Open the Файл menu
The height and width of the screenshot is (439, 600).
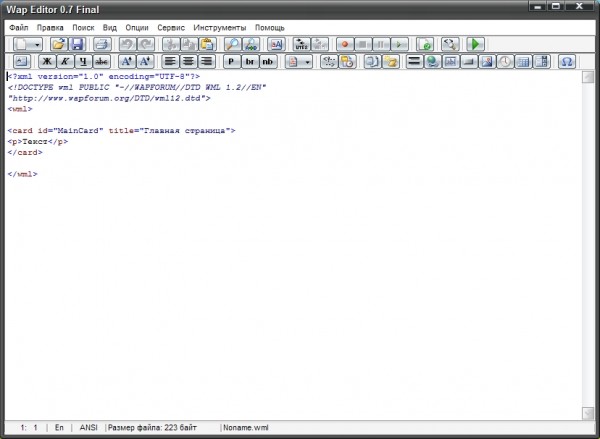(18, 28)
